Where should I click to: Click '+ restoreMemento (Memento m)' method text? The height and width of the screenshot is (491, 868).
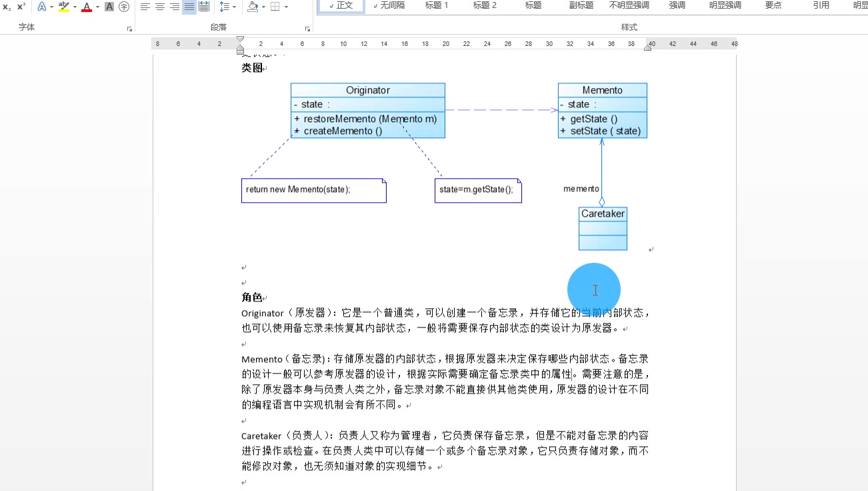(365, 119)
